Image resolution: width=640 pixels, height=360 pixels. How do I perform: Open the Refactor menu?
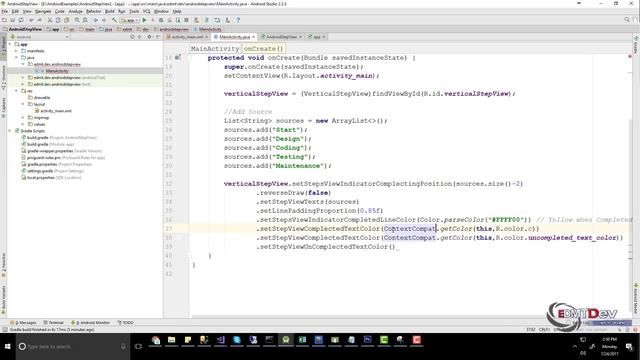tap(93, 11)
